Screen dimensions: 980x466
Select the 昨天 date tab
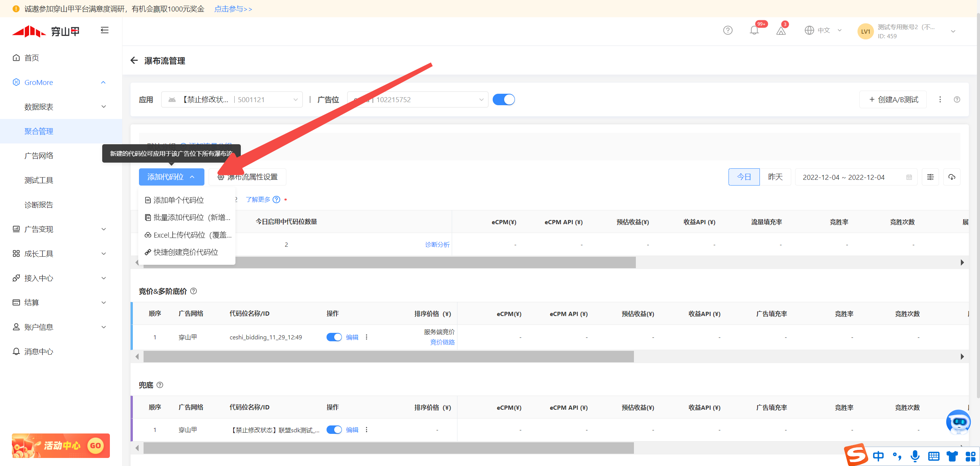click(x=775, y=177)
